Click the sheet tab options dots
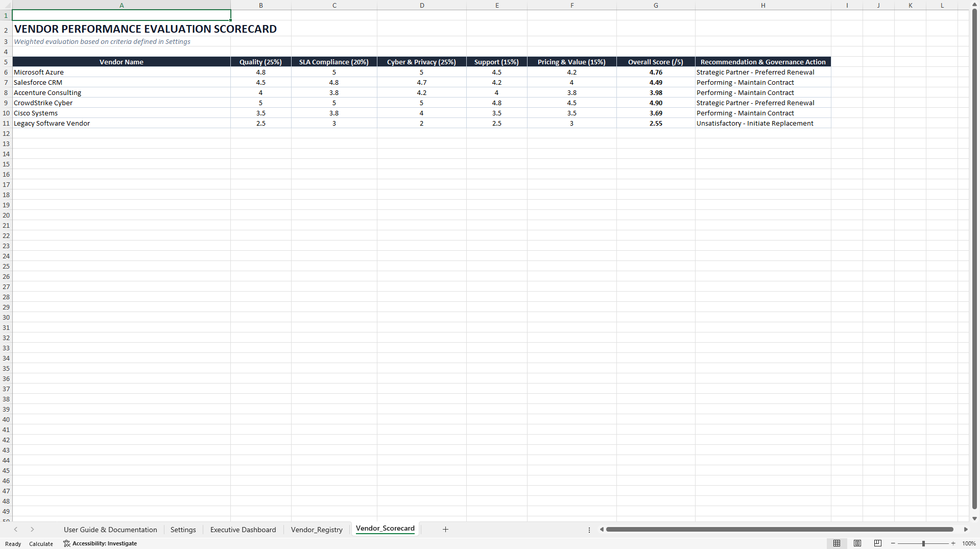This screenshot has height=549, width=980. click(589, 530)
